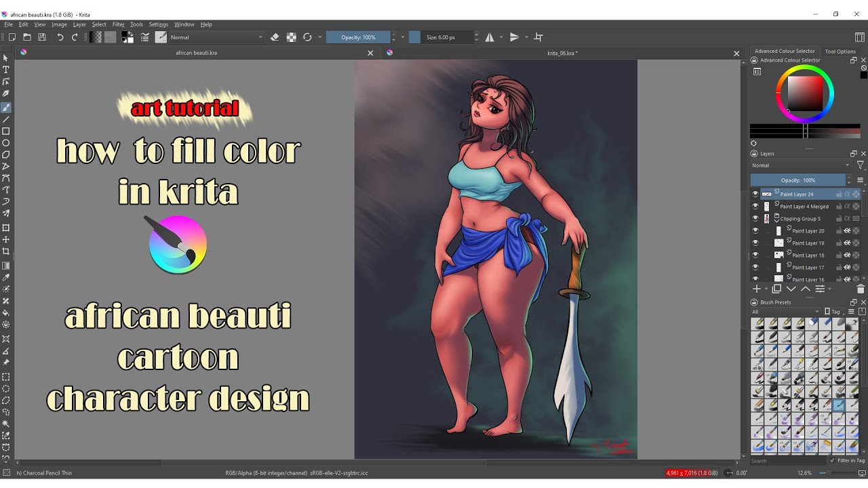Hide Paint Layer 4 Merged
This screenshot has width=868, height=488.
pyautogui.click(x=755, y=206)
